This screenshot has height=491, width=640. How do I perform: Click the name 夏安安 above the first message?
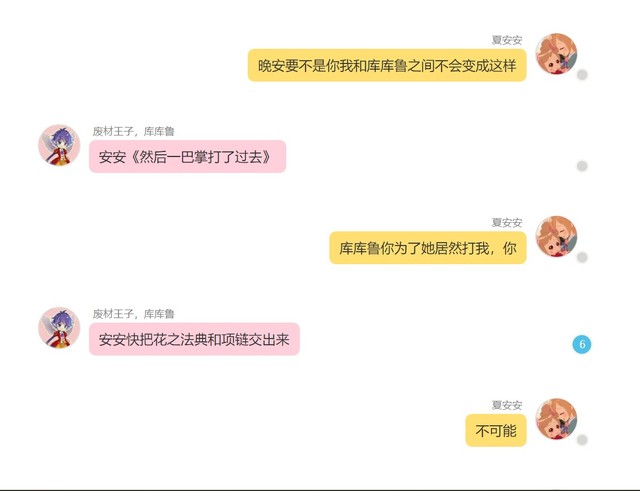(x=507, y=40)
